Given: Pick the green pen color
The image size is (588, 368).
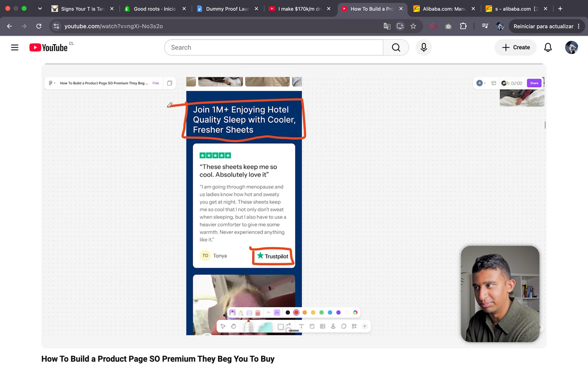Looking at the screenshot, I should 321,312.
